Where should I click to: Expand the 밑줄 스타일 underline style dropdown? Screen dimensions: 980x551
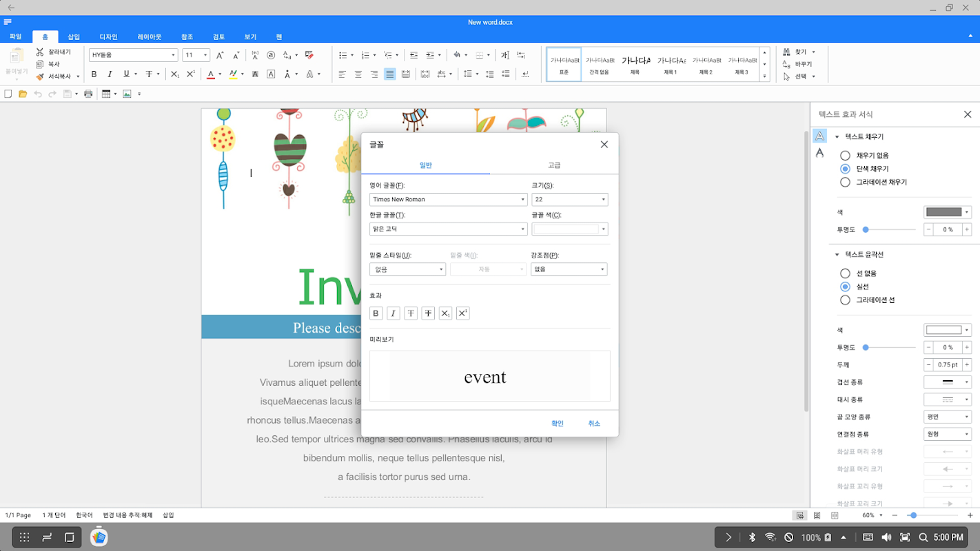tap(407, 270)
